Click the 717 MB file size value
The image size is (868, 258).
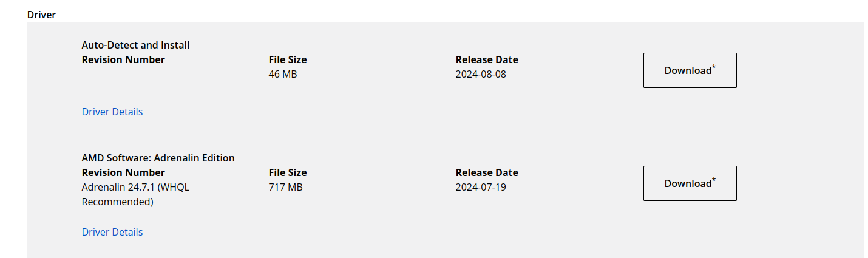click(285, 187)
